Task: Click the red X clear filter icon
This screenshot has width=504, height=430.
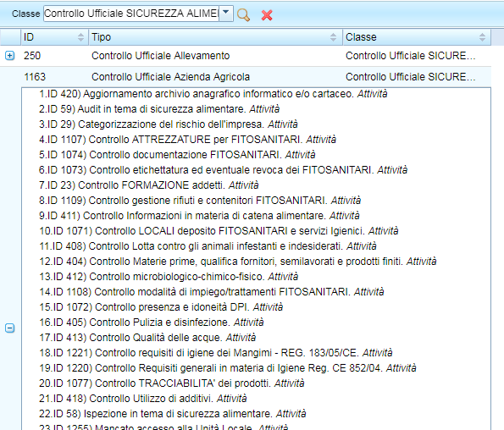Action: (267, 14)
